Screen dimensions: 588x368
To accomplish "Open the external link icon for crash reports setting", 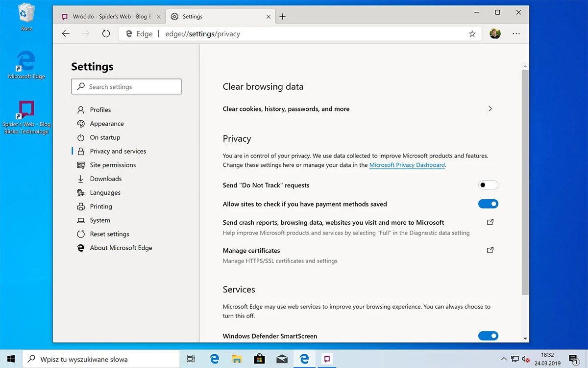I will tap(490, 222).
